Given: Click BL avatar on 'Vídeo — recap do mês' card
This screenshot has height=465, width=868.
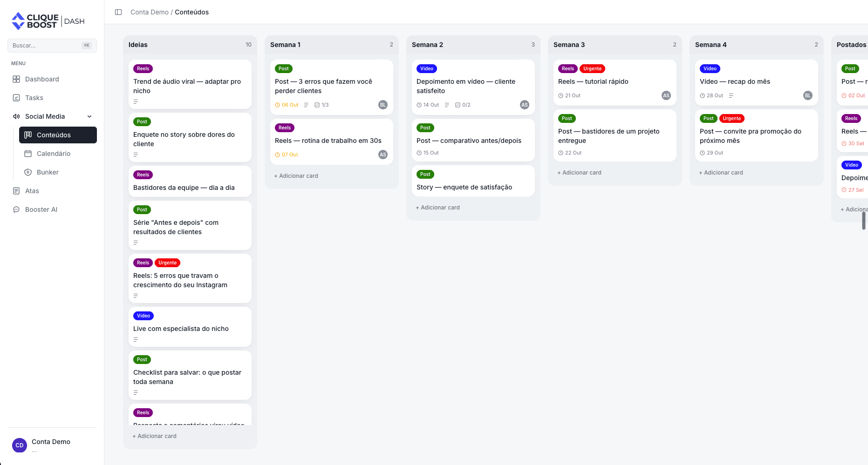Looking at the screenshot, I should pyautogui.click(x=808, y=95).
